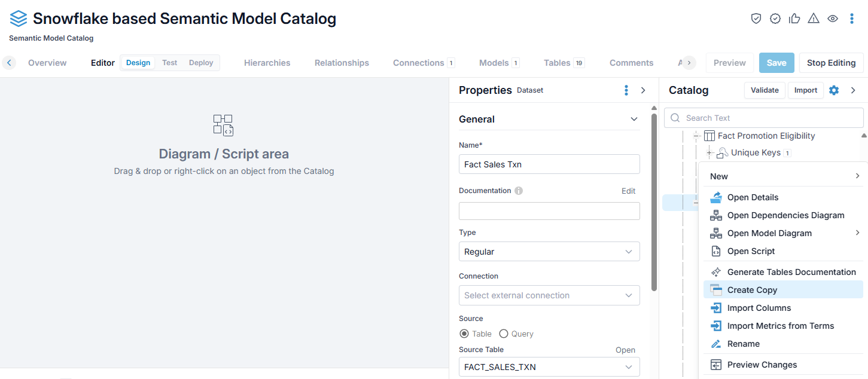Open the Relationships tab
Viewport: 868px width, 379px height.
tap(342, 63)
